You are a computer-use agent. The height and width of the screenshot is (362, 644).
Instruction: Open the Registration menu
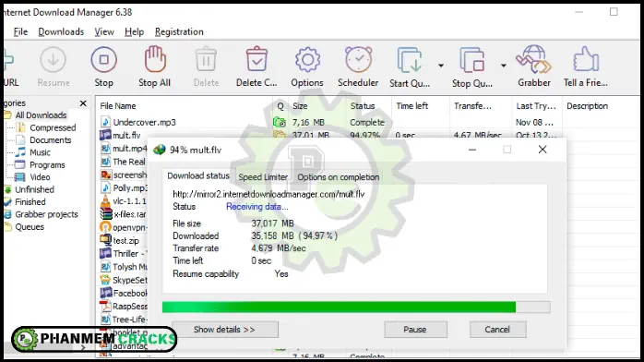click(179, 31)
